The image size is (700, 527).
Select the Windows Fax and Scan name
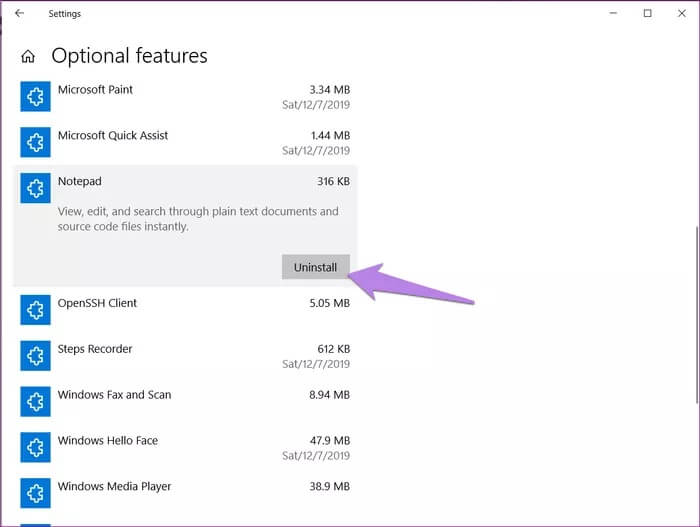tap(114, 395)
